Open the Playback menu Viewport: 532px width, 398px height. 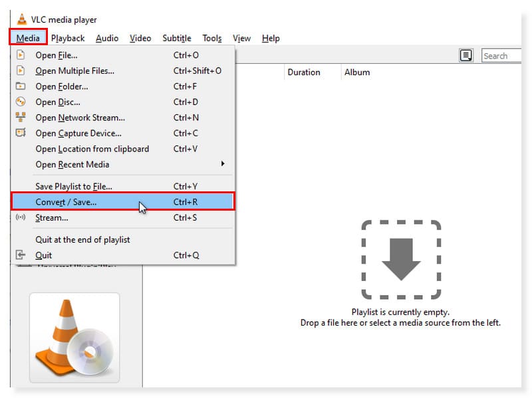click(x=67, y=38)
